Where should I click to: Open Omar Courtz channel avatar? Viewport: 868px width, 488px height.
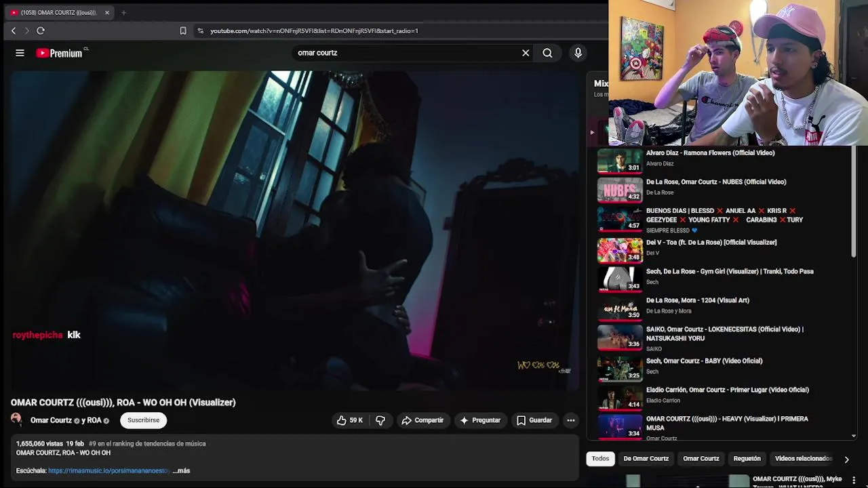[16, 420]
